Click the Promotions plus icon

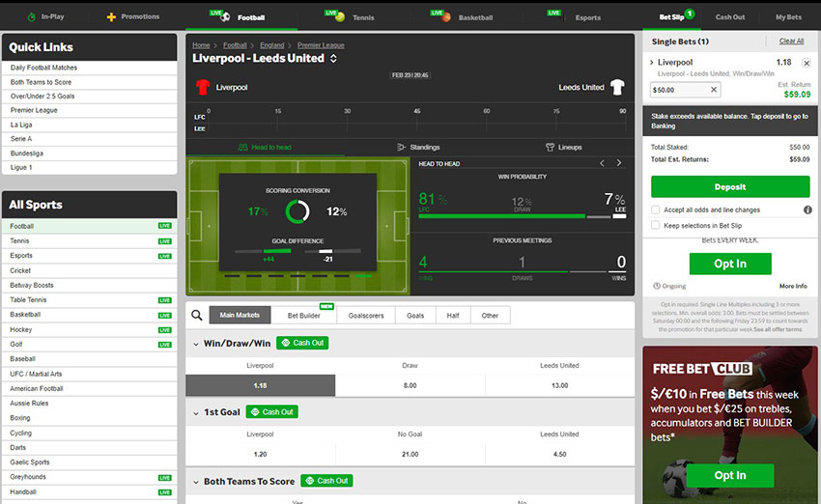(x=111, y=17)
